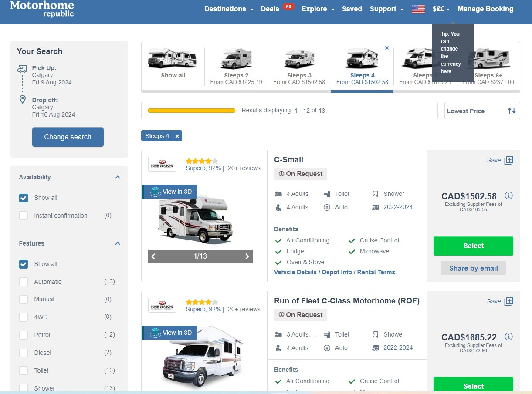Viewport: 532px width, 394px height.
Task: Open the Support dropdown menu
Action: coord(387,9)
